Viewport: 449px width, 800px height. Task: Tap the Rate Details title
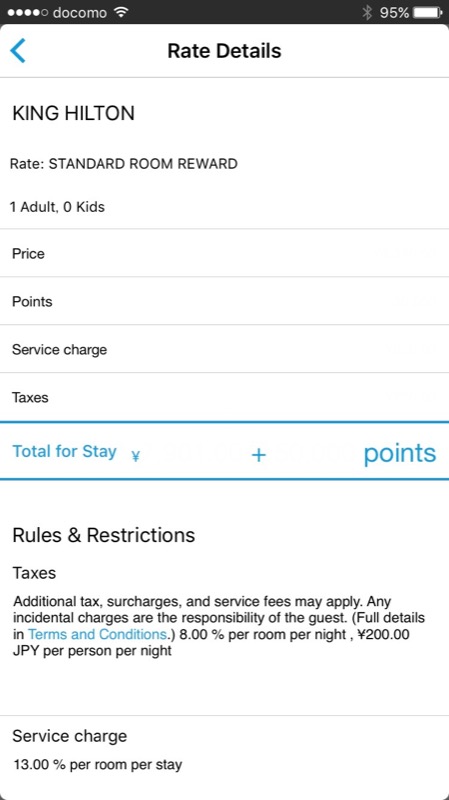[224, 51]
